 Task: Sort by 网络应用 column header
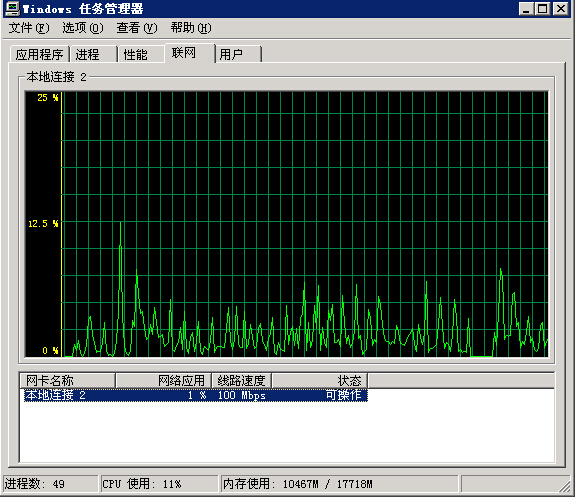coord(164,380)
